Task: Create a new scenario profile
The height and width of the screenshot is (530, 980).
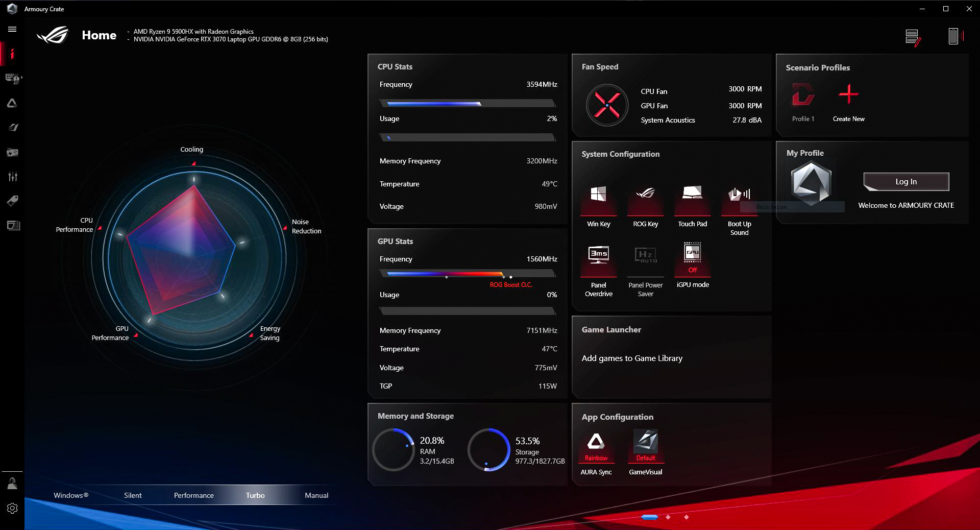Action: tap(849, 102)
